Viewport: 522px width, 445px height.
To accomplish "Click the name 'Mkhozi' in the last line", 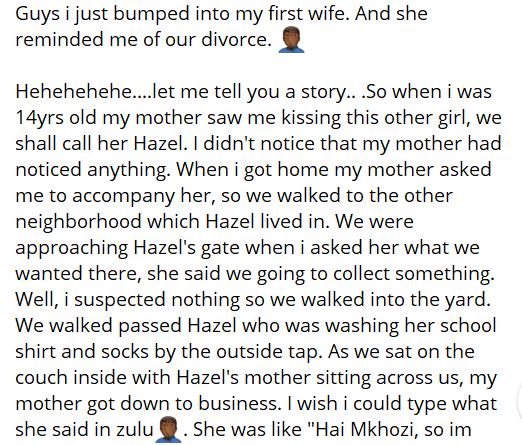I will (x=382, y=429).
